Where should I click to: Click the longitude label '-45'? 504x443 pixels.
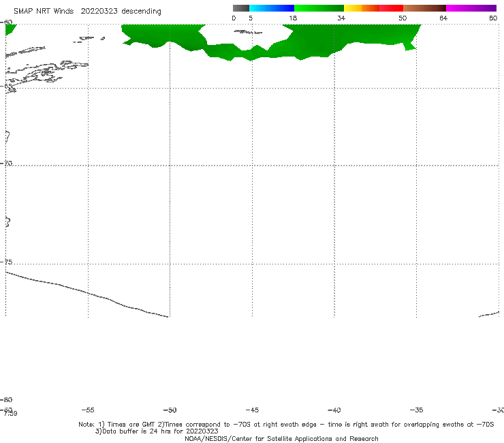[x=252, y=410]
